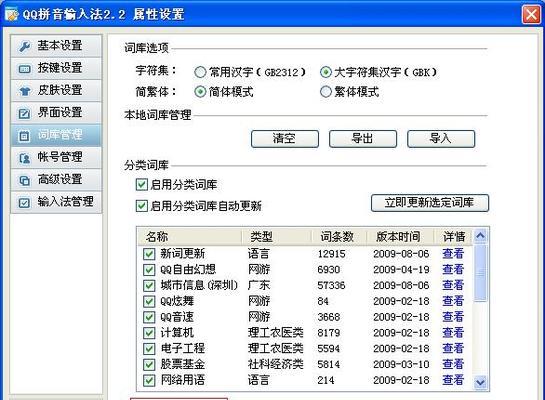Click the dictionary list scroll-down arrow

tap(480, 382)
